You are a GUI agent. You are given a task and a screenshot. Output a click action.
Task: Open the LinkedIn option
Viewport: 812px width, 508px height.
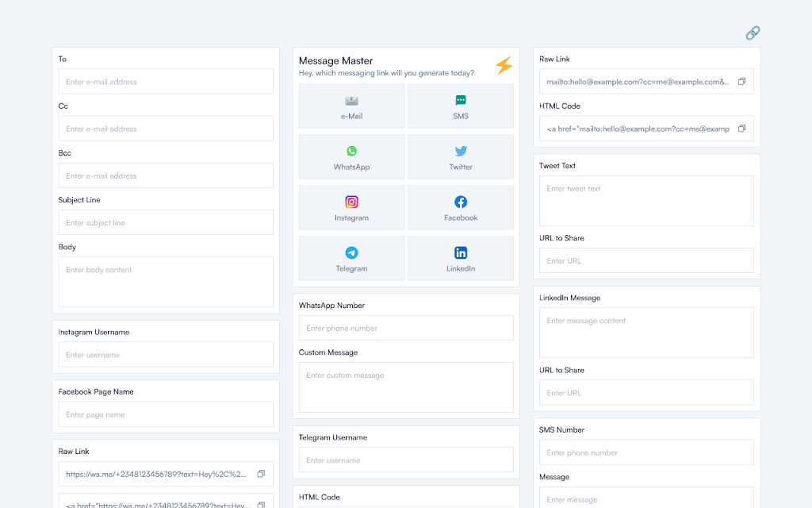(461, 259)
